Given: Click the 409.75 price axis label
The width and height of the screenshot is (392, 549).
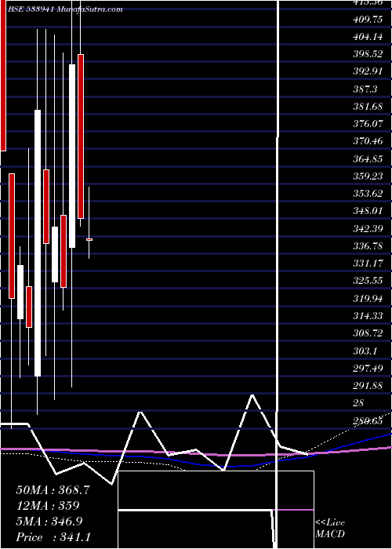Looking at the screenshot, I should tap(368, 20).
